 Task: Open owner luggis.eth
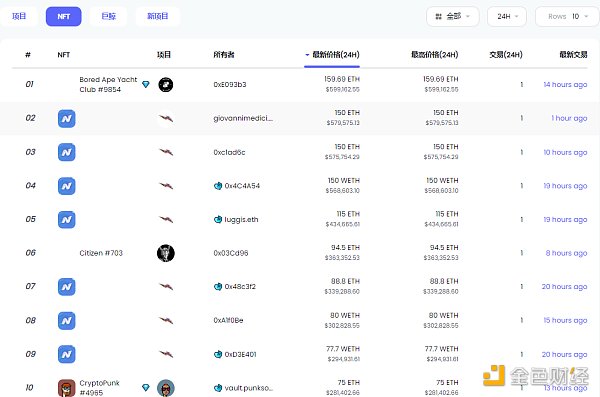pos(241,220)
